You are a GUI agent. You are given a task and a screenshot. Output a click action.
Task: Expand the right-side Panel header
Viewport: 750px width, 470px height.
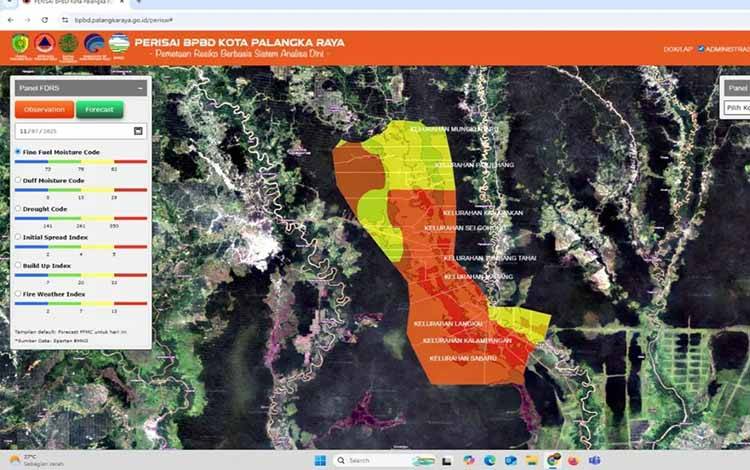click(737, 88)
